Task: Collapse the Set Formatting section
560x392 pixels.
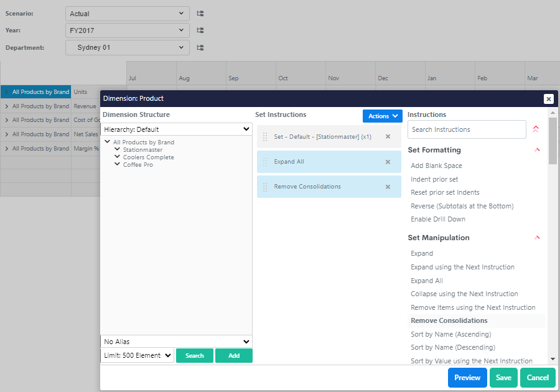Action: [x=538, y=150]
